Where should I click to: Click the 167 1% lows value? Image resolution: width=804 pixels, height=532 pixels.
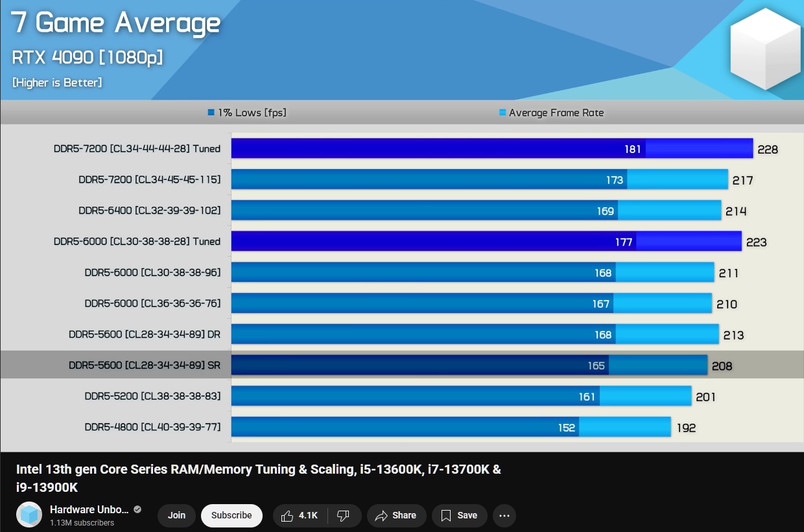point(601,304)
